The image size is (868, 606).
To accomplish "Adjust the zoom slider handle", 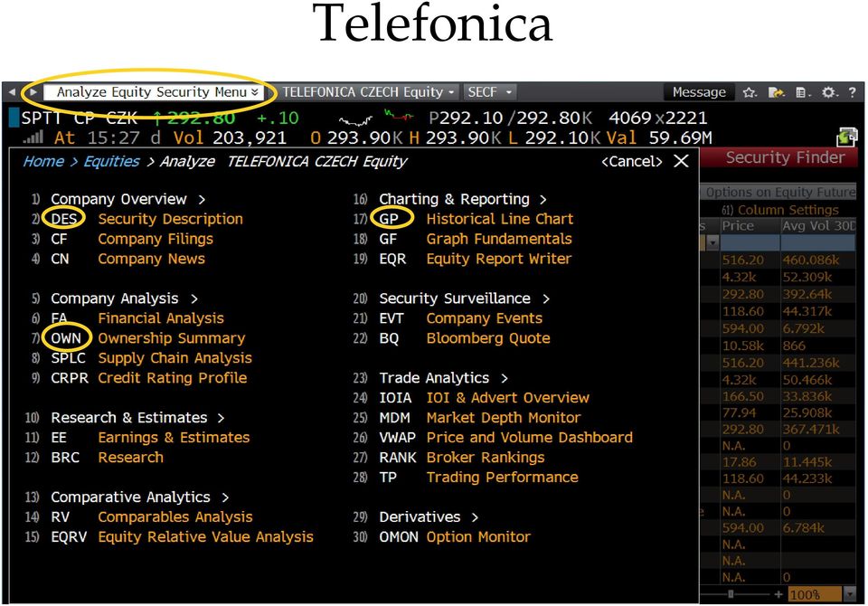I will coord(731,595).
